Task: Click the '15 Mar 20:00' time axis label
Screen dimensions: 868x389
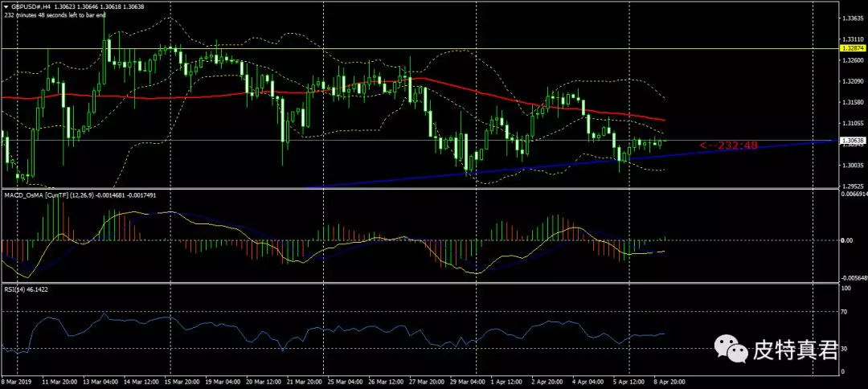Action: (x=182, y=383)
